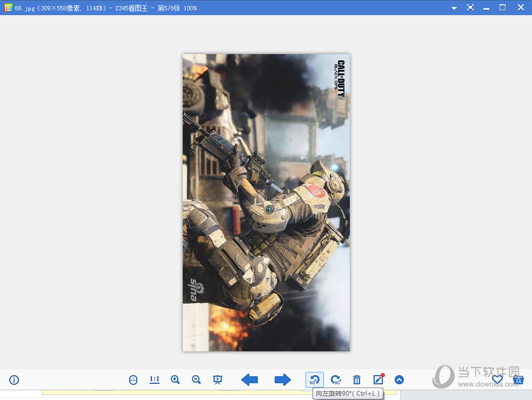Open the folder browse icon
Viewport: 532px width, 400px height.
tap(518, 380)
